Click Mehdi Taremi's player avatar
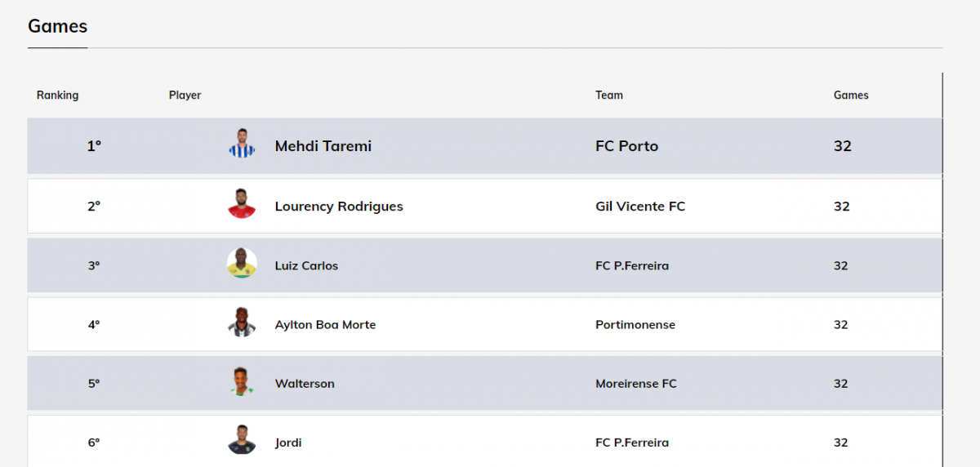Screen dimensions: 980x467 (242, 145)
